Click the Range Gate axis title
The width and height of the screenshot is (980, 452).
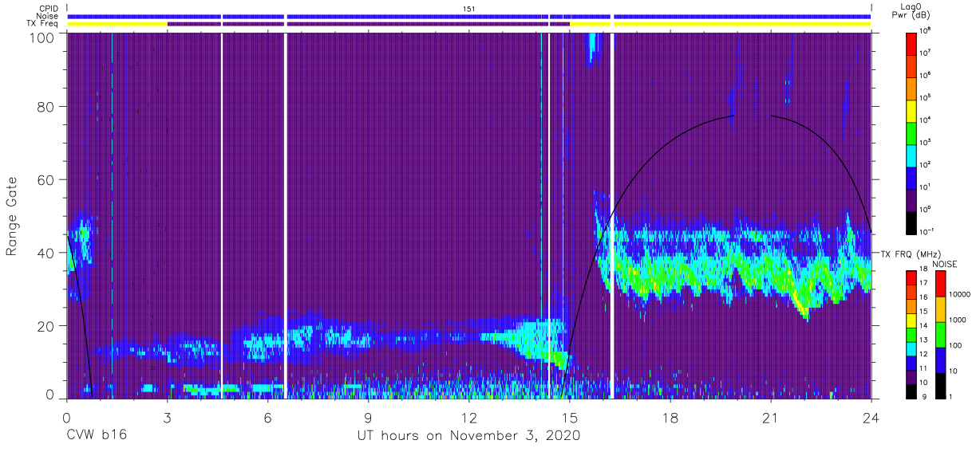13,216
